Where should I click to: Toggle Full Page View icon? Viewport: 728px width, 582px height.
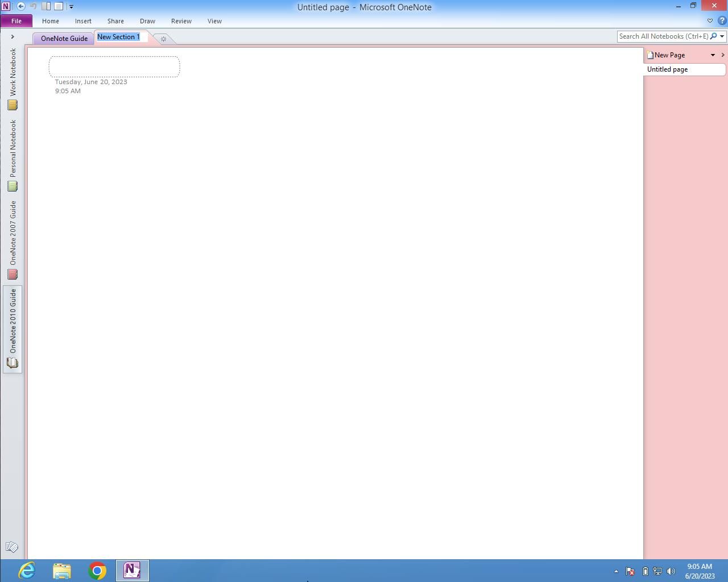pos(59,6)
